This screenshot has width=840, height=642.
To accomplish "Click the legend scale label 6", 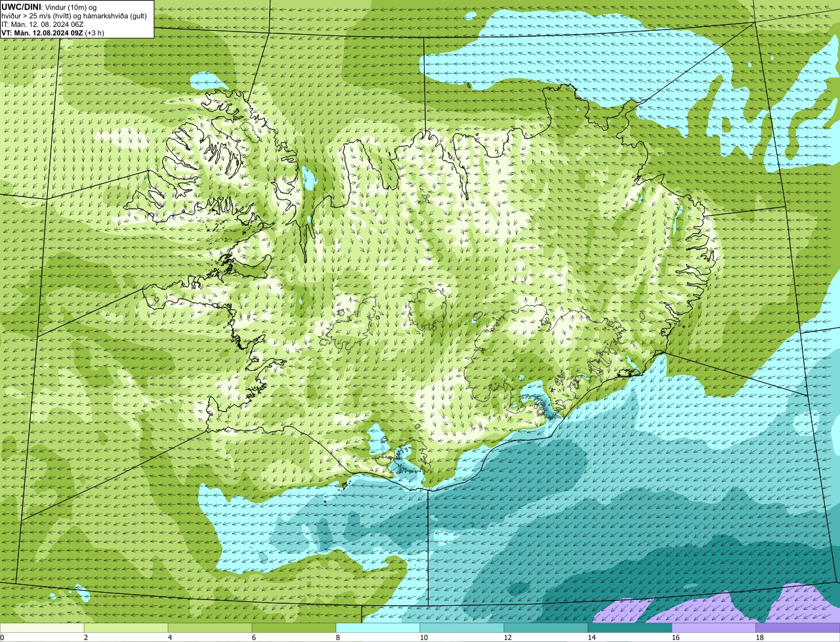I will (x=254, y=637).
